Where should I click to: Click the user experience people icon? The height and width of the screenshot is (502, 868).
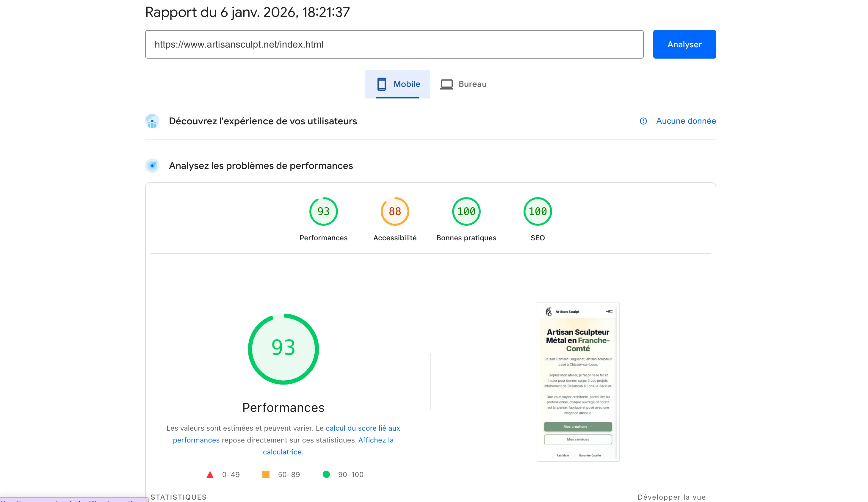(x=152, y=121)
